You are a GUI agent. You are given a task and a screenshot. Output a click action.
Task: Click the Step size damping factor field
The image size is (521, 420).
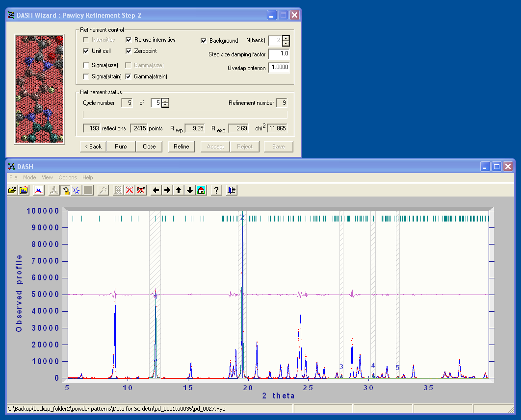[x=279, y=54]
